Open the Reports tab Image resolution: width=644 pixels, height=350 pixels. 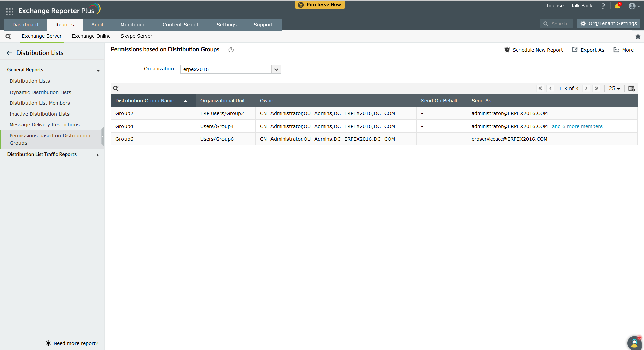(x=65, y=25)
